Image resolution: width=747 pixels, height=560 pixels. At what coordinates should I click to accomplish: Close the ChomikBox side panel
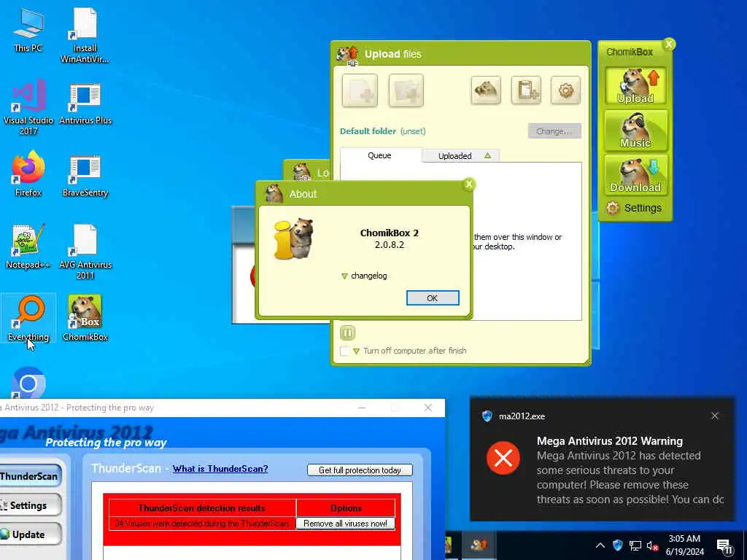click(x=669, y=44)
